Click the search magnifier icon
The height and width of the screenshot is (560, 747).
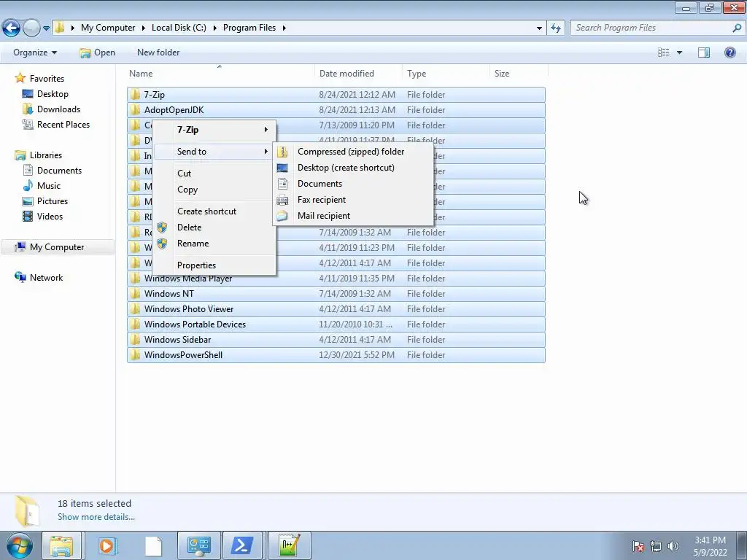click(x=737, y=28)
